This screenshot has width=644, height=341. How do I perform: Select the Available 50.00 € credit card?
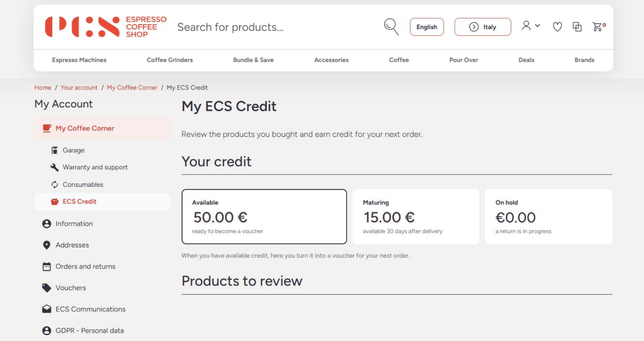pyautogui.click(x=264, y=217)
